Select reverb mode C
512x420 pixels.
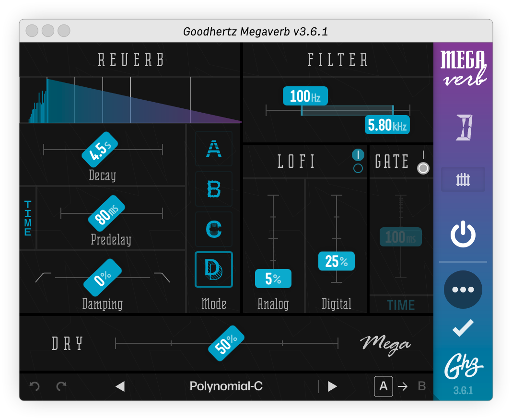[213, 229]
